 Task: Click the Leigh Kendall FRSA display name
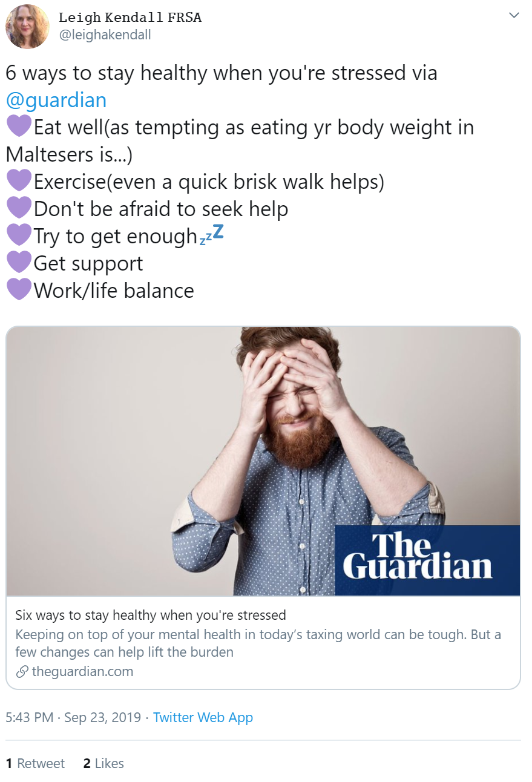pyautogui.click(x=130, y=18)
